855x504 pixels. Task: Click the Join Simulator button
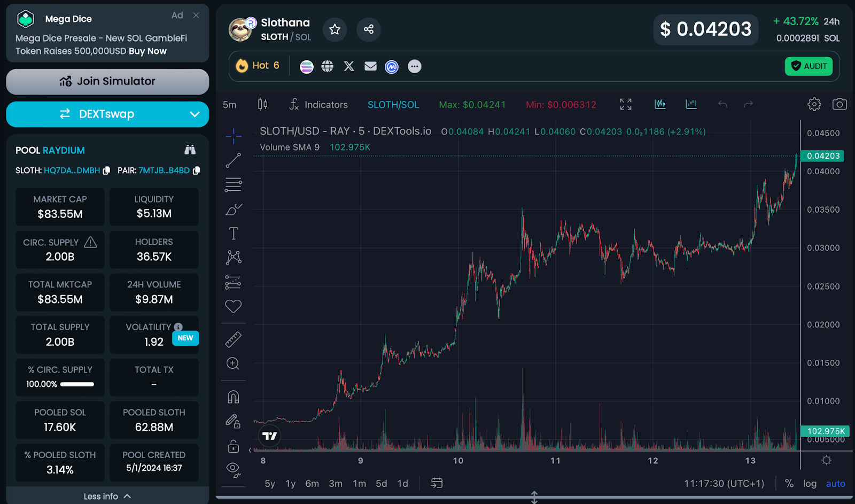[x=107, y=82]
